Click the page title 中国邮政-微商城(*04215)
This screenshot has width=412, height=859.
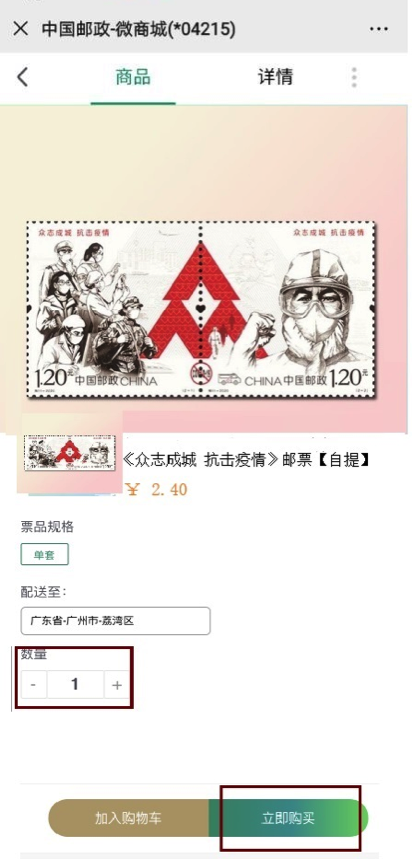point(139,29)
